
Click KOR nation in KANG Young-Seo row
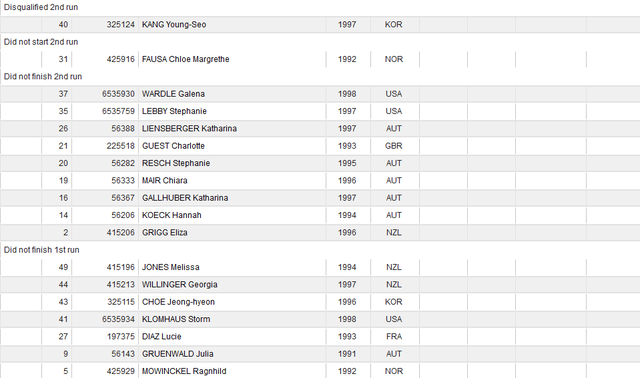[393, 24]
